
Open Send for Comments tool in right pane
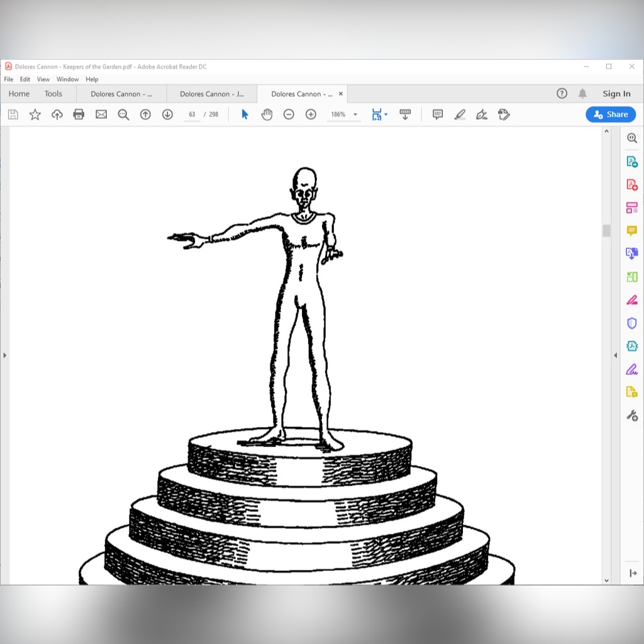[x=632, y=392]
